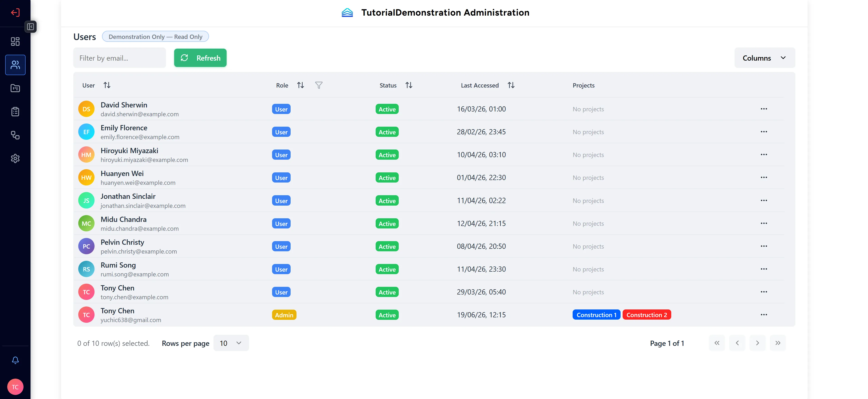This screenshot has height=399, width=868.
Task: Click the Construction 2 project tag
Action: (x=647, y=315)
